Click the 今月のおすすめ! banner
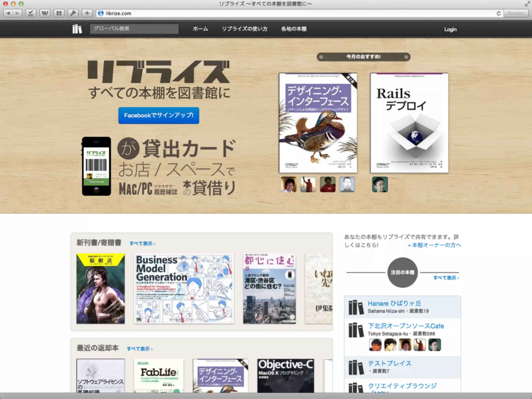Viewport: 532px width, 399px height. click(x=363, y=57)
